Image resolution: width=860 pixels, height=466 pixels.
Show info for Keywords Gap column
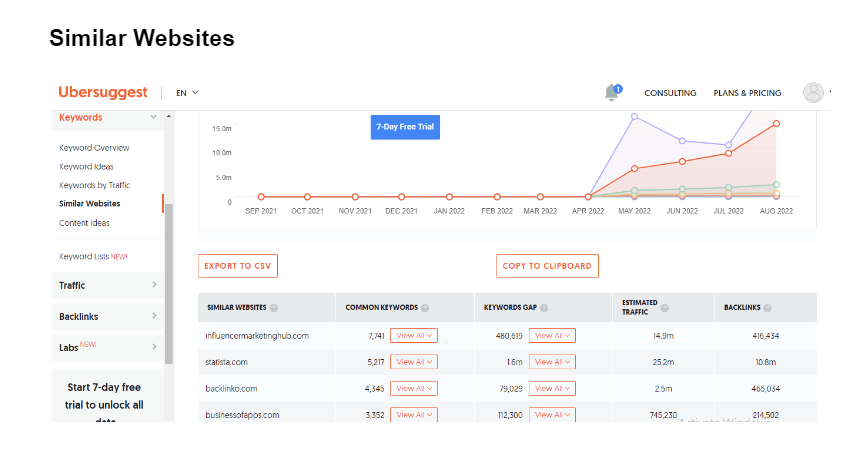coord(544,308)
